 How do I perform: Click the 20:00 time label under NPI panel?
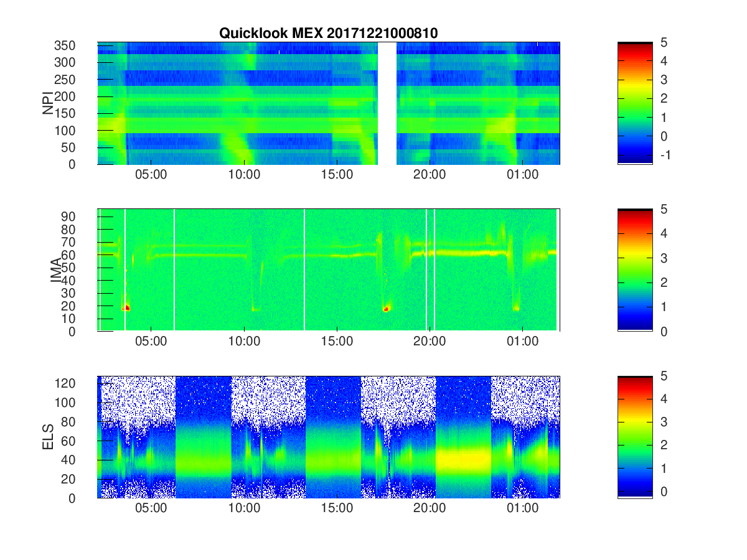tap(430, 175)
